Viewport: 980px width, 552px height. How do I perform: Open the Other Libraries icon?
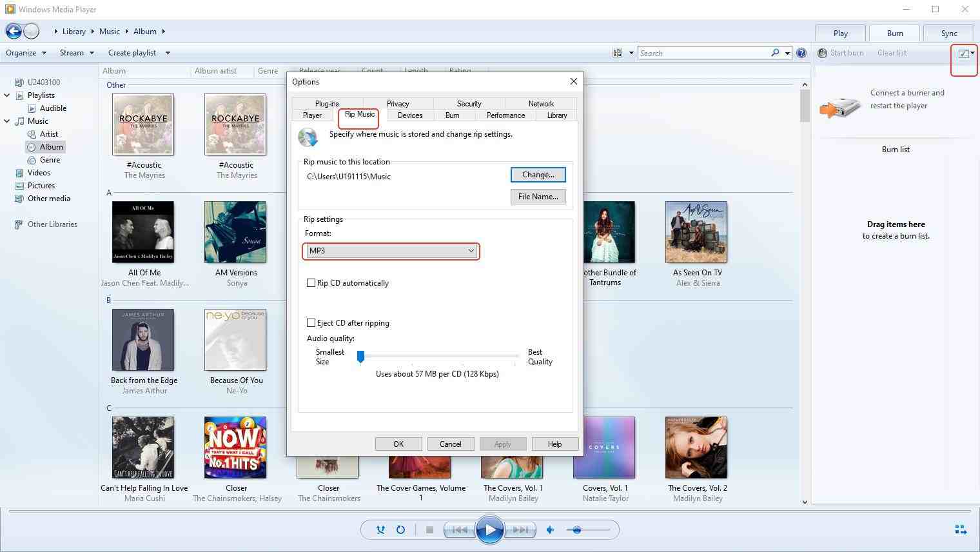[19, 224]
